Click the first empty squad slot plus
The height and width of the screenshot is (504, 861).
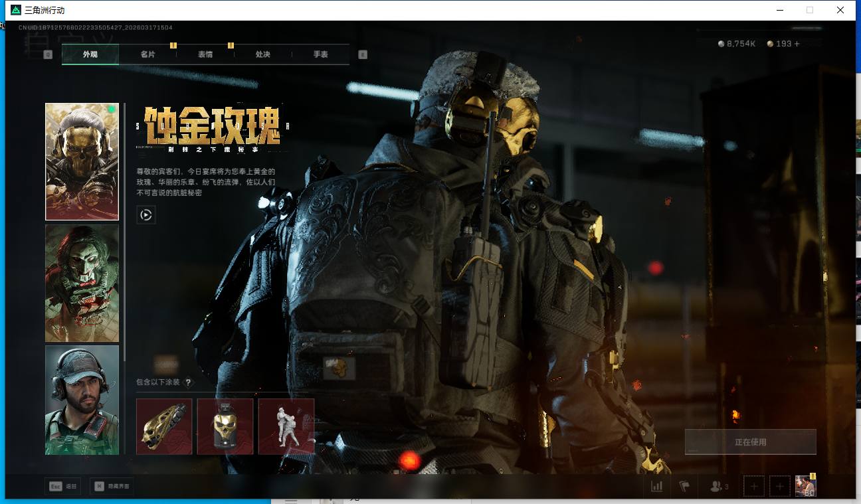pyautogui.click(x=754, y=487)
